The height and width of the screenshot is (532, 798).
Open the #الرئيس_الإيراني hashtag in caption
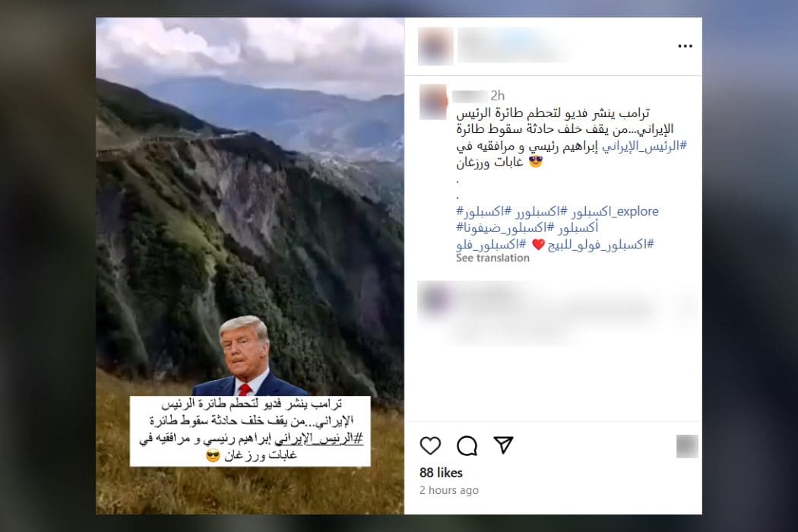[644, 146]
